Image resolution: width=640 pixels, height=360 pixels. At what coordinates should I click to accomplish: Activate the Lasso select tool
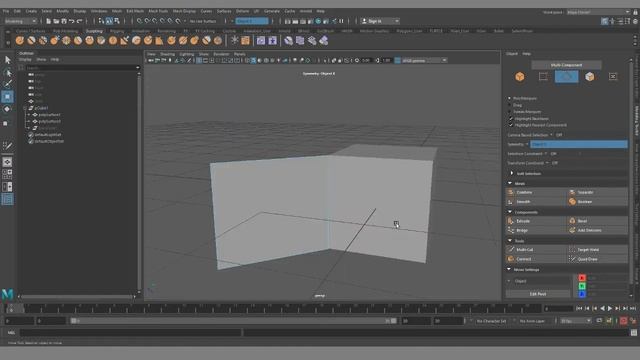(7, 73)
